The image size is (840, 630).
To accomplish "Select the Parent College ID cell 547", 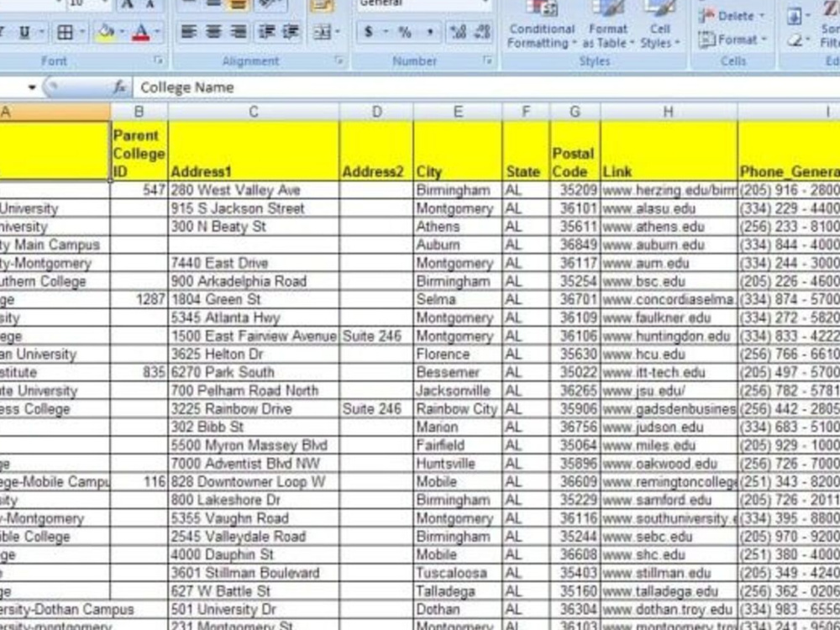I will coord(139,190).
